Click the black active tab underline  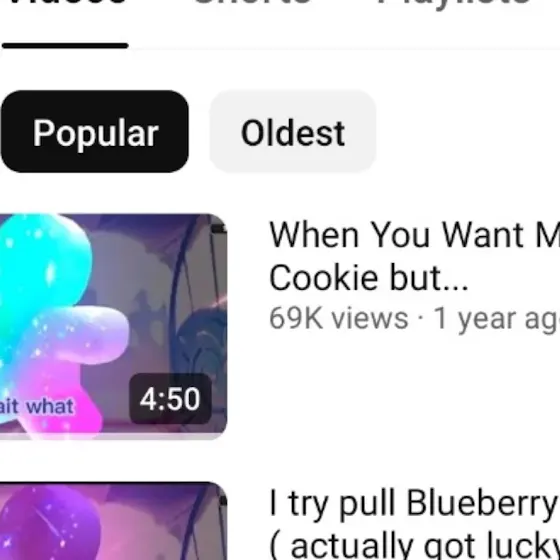click(x=65, y=45)
